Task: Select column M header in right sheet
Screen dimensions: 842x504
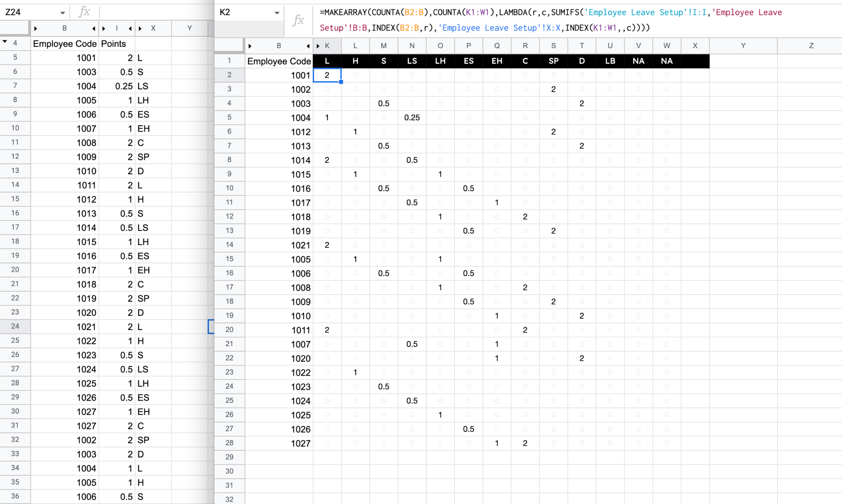Action: tap(384, 46)
